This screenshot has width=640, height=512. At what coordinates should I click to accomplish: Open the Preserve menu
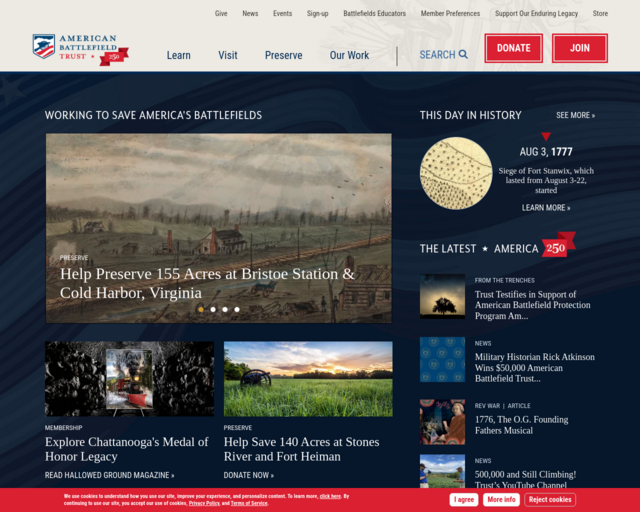tap(284, 55)
